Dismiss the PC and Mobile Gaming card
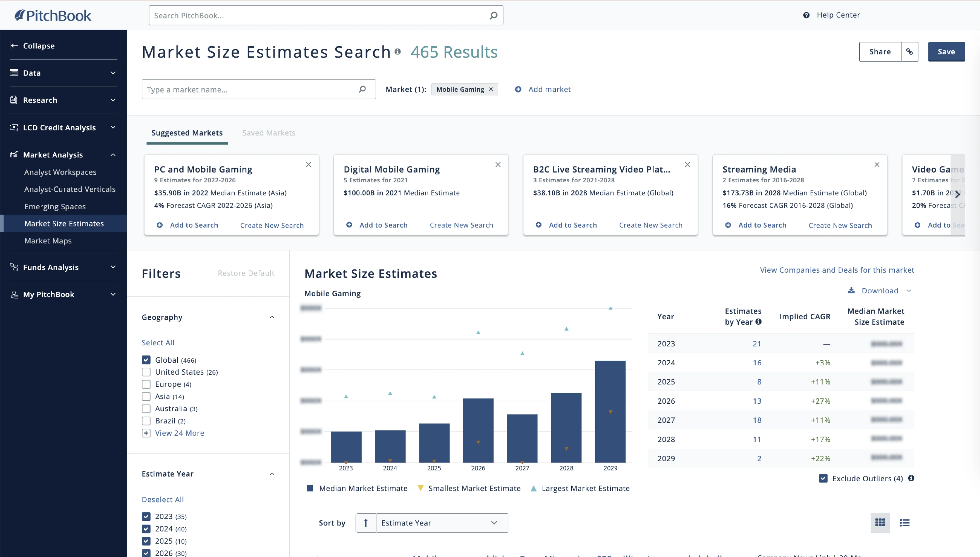 [x=308, y=165]
